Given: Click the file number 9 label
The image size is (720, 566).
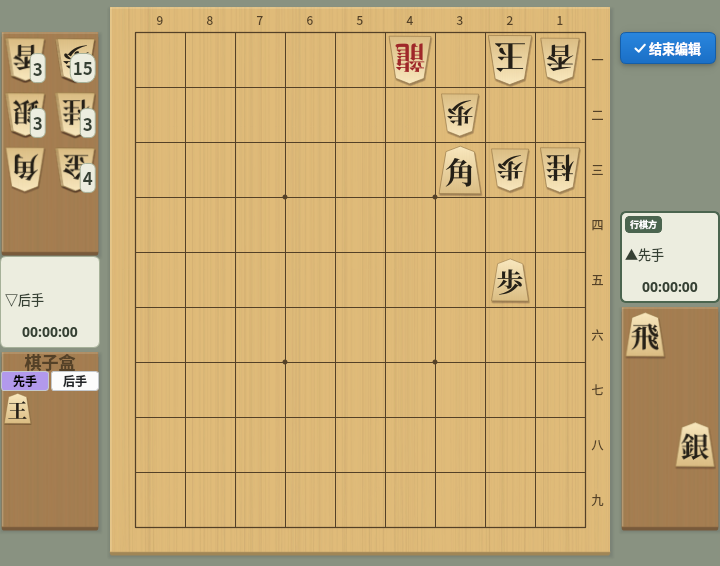Looking at the screenshot, I should pos(160,21).
